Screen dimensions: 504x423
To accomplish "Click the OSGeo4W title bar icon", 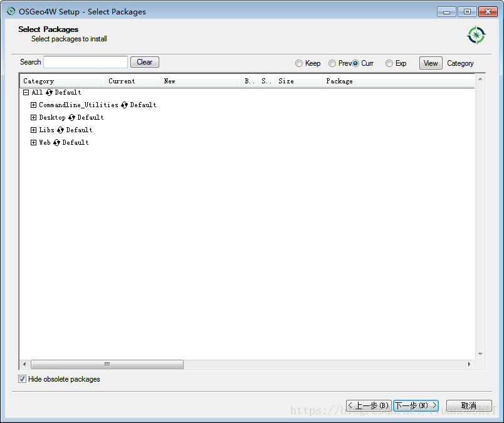I will point(11,11).
